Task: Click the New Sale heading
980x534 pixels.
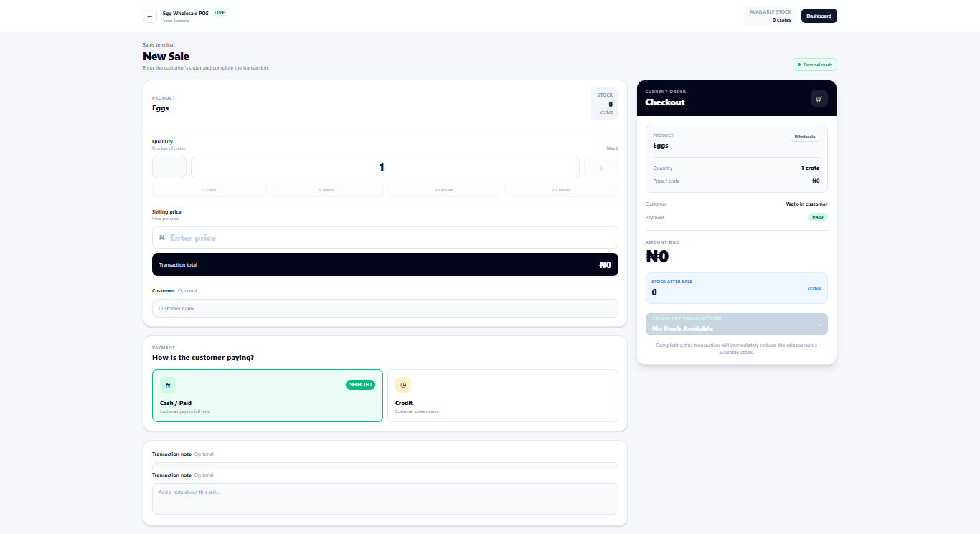Action: click(x=166, y=57)
